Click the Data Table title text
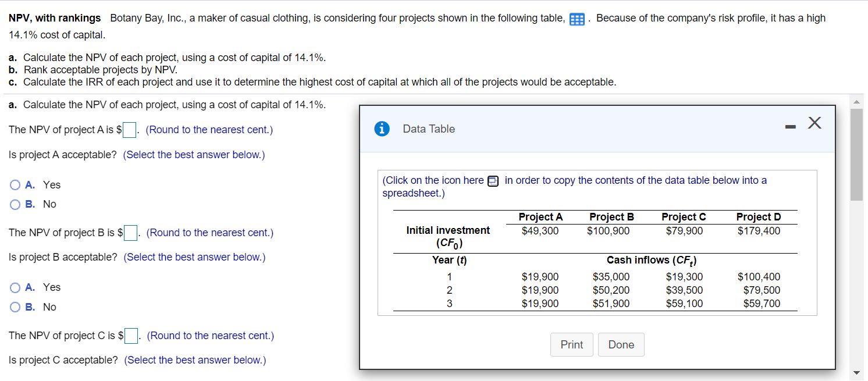 (x=429, y=129)
